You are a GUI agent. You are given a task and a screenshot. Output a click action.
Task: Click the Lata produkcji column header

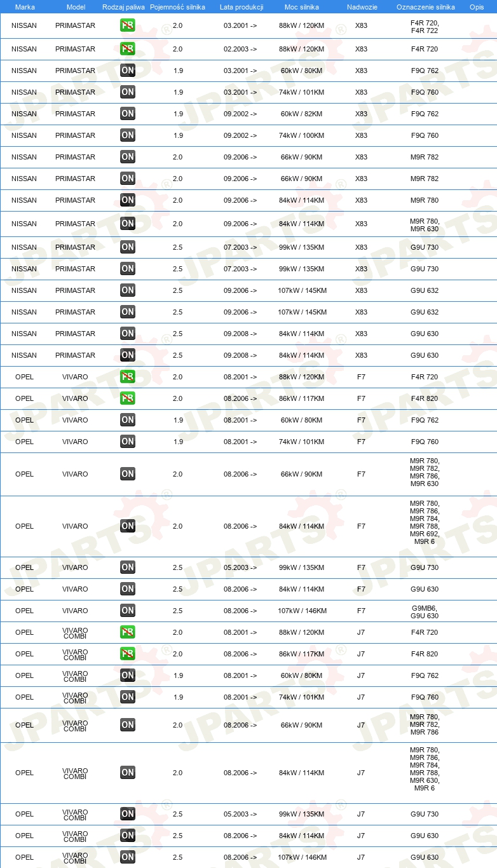(x=242, y=7)
